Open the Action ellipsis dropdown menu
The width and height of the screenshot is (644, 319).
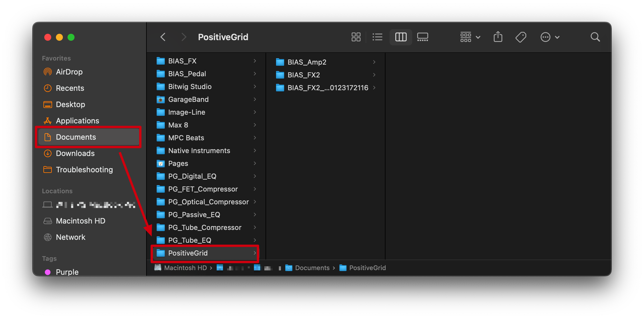(550, 37)
